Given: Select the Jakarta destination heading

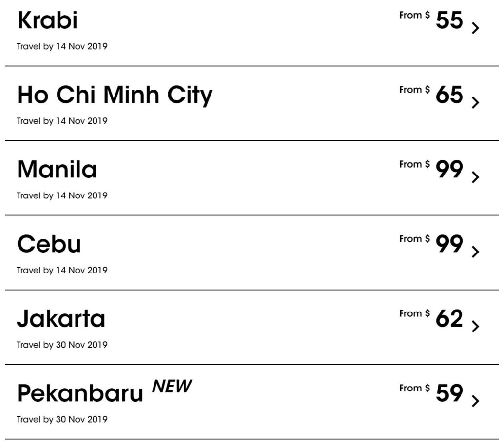Looking at the screenshot, I should (x=61, y=319).
